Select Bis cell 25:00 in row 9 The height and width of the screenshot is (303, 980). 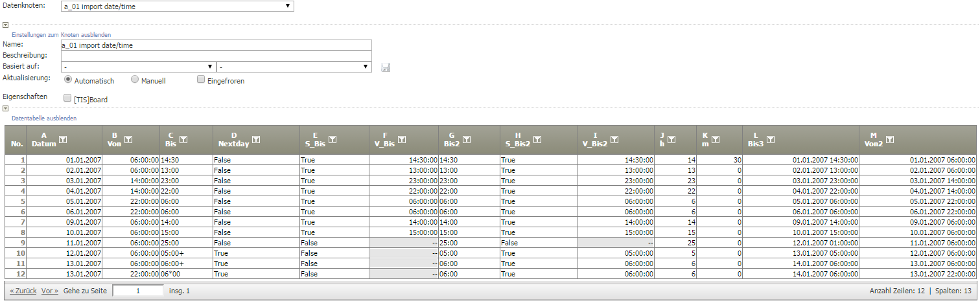click(186, 242)
